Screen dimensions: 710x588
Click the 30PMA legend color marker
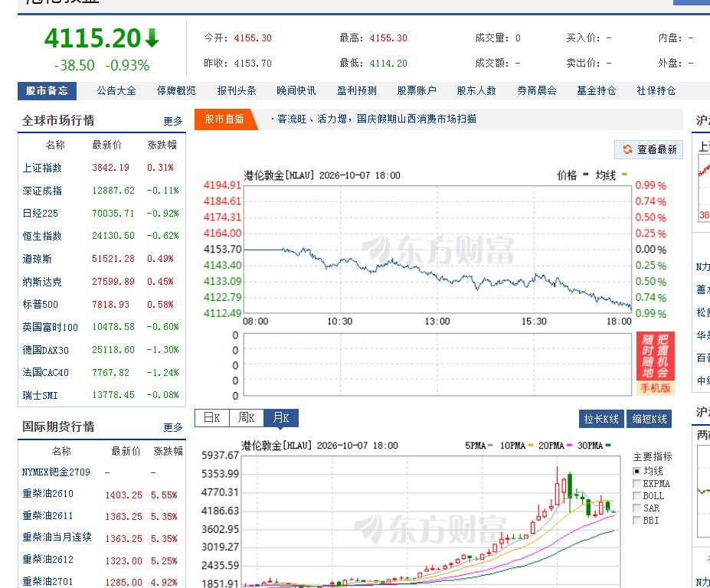[x=608, y=446]
